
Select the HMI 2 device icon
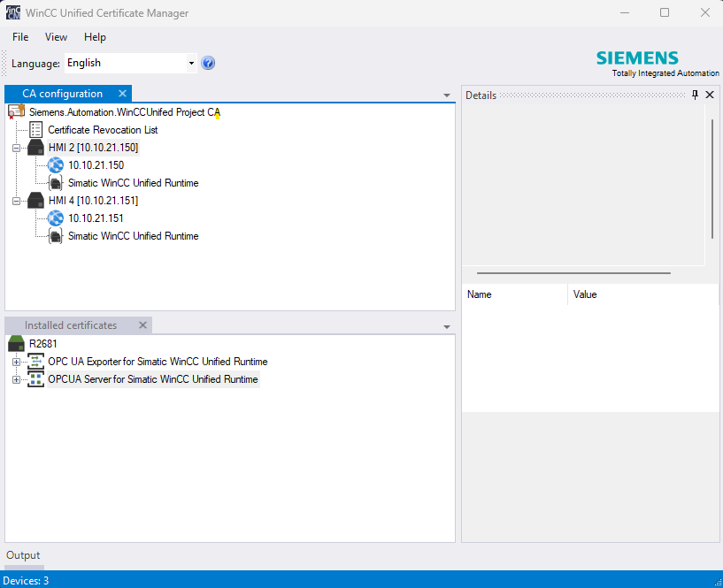coord(35,148)
